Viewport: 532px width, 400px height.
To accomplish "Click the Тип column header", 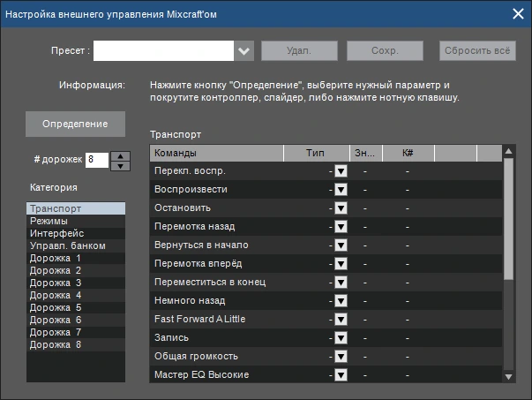I will pos(317,153).
